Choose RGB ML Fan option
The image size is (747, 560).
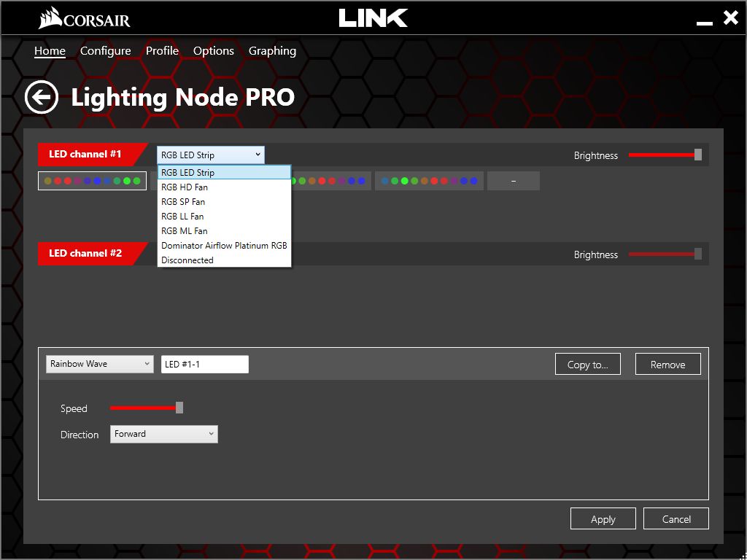tap(224, 231)
